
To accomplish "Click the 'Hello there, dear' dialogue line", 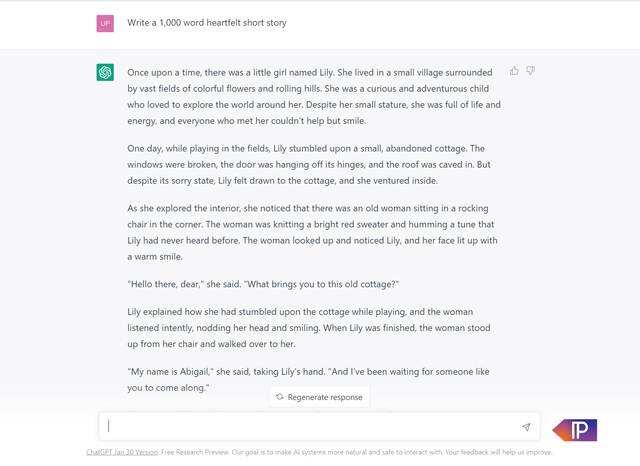I will [263, 283].
